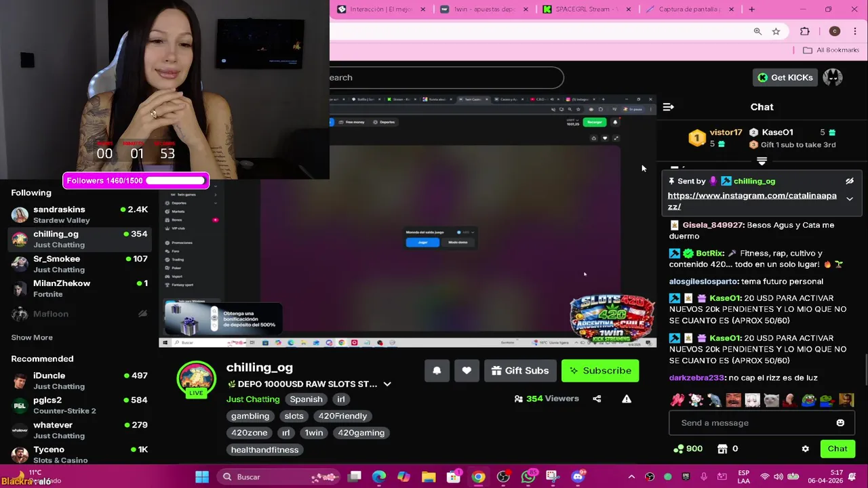Screen dimensions: 868x488
Task: Click the Gift Subs button
Action: [520, 371]
